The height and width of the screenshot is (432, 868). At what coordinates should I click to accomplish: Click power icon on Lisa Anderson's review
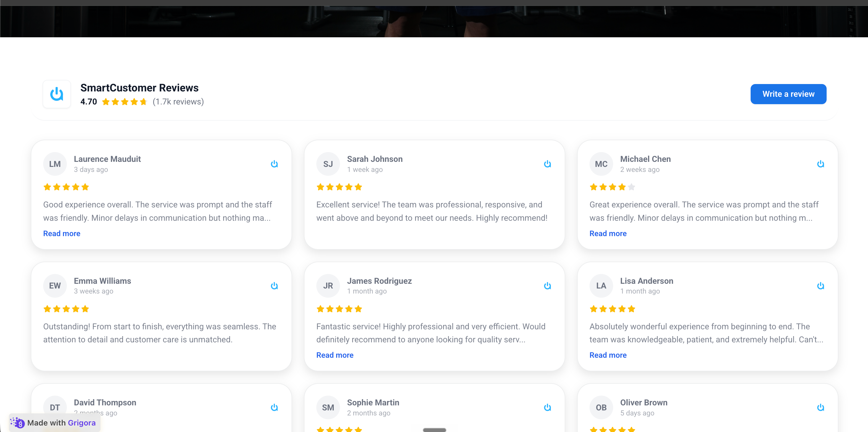point(820,286)
